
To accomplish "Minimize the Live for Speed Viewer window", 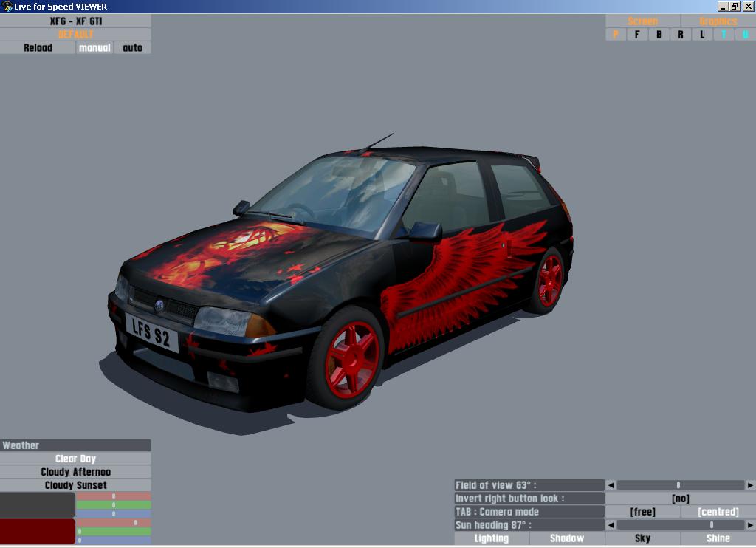I will point(723,6).
